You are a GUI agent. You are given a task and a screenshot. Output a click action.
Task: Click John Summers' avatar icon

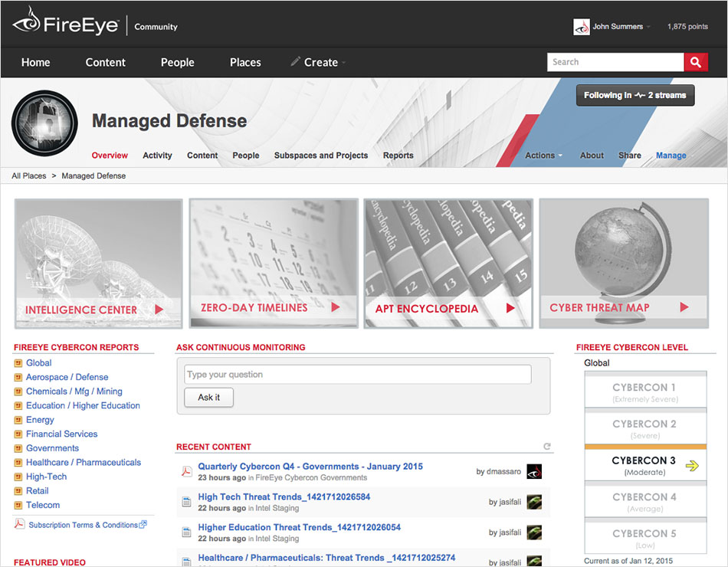(582, 27)
